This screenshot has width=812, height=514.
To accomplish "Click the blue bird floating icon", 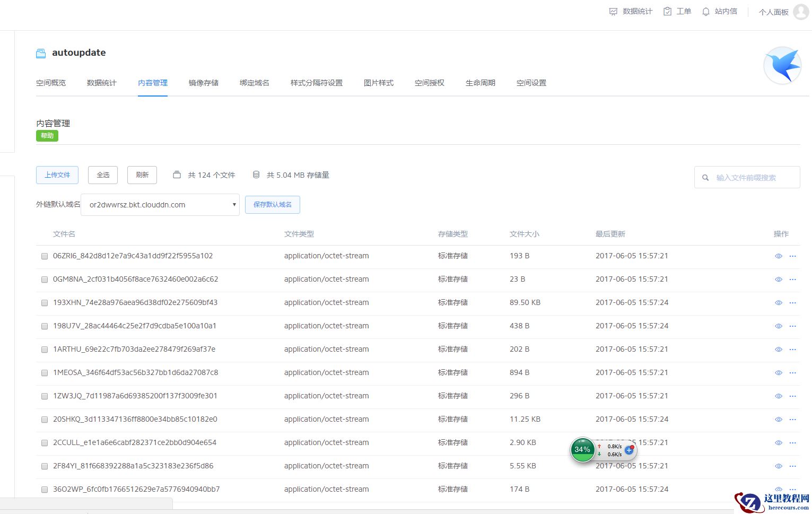I will (x=782, y=66).
